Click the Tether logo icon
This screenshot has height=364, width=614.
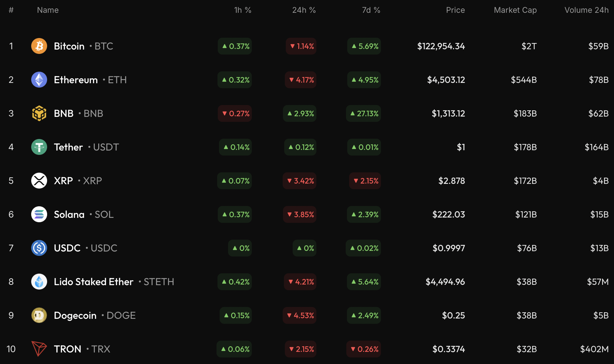[39, 147]
